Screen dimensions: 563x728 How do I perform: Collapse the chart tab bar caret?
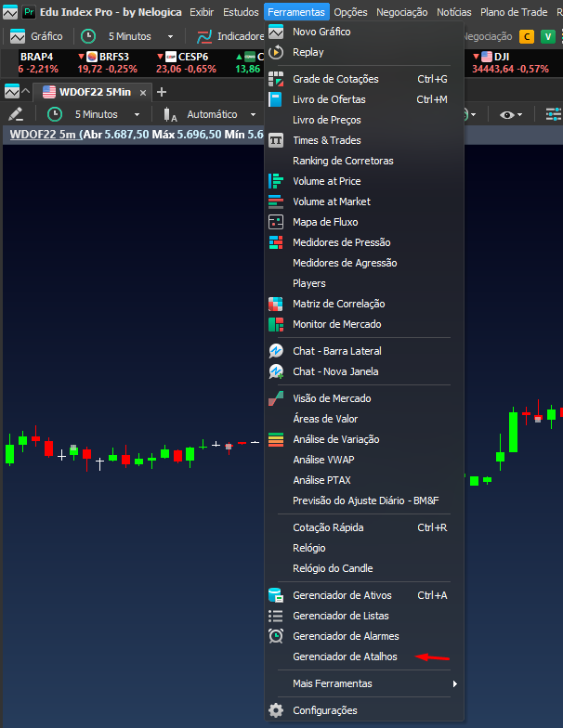coord(26,91)
